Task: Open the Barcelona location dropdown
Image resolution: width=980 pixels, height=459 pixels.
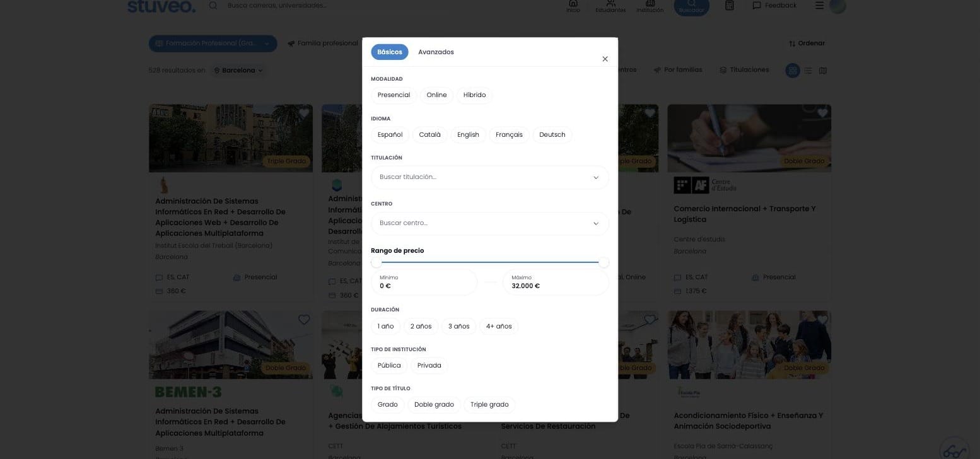Action: click(x=238, y=71)
